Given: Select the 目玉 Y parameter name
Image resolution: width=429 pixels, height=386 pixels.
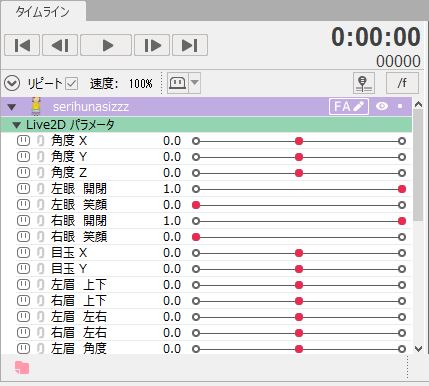Looking at the screenshot, I should tap(69, 269).
